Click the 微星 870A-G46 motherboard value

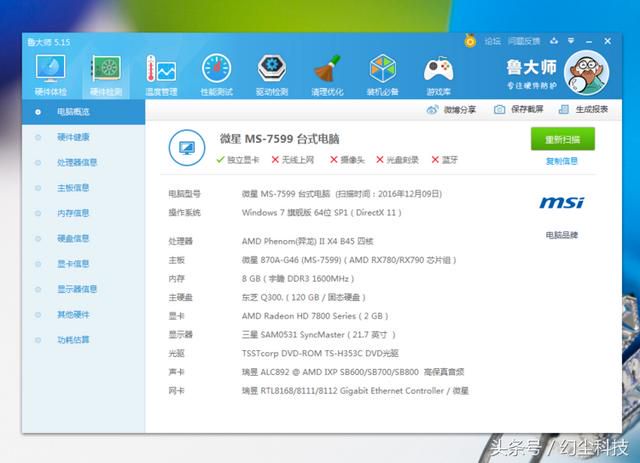click(349, 260)
